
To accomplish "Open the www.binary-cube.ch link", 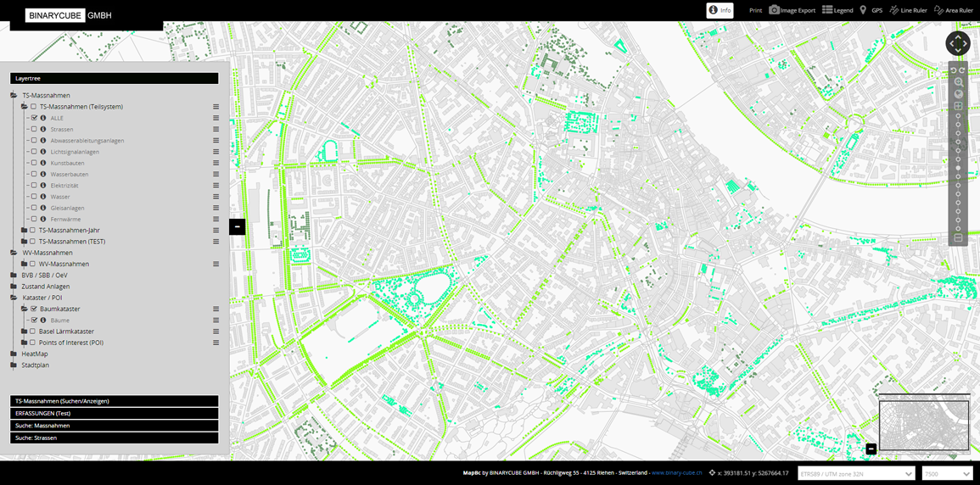I will tap(676, 473).
